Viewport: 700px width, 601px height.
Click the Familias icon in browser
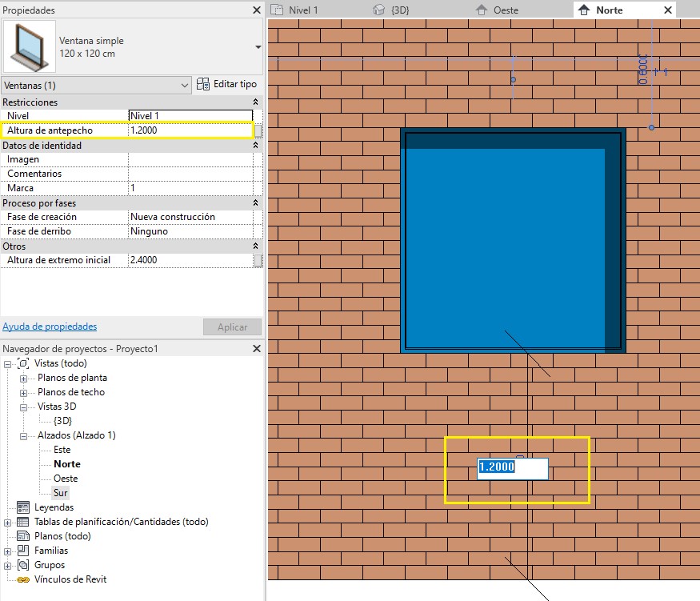[x=23, y=551]
